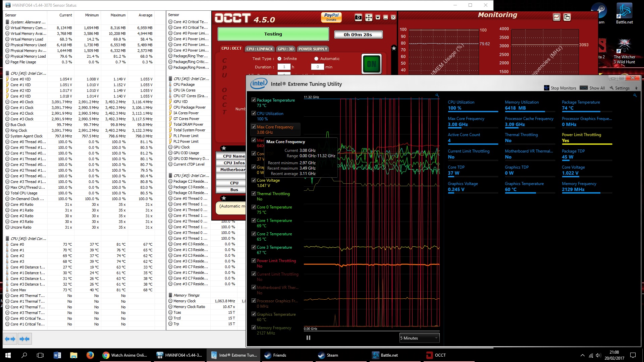Open Firefox from the taskbar
644x362 pixels.
point(90,355)
